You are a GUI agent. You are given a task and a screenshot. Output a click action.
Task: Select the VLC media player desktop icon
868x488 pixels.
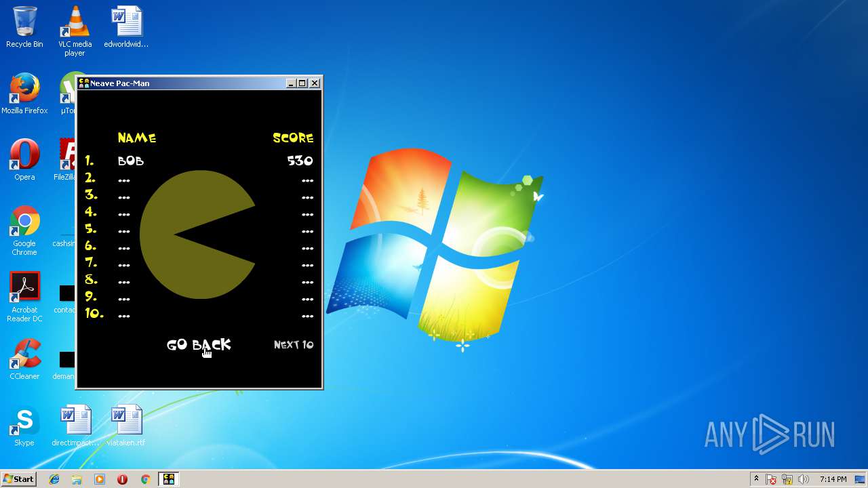point(75,32)
